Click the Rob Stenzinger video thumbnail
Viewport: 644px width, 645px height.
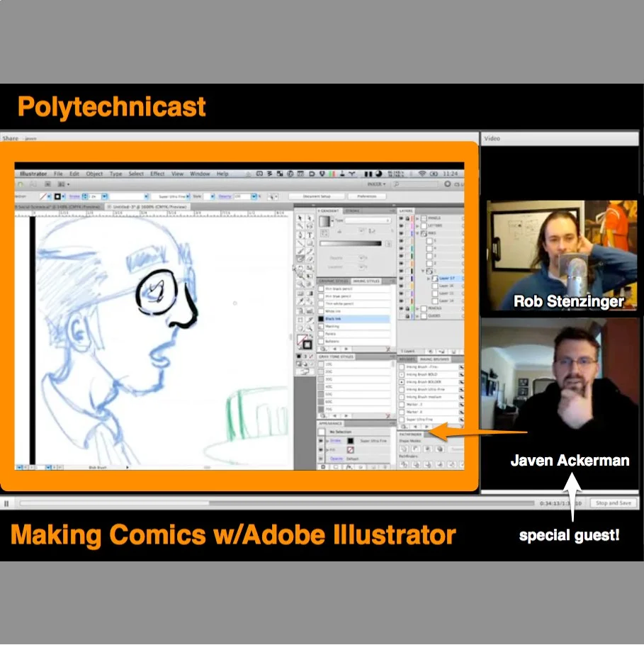coord(562,255)
